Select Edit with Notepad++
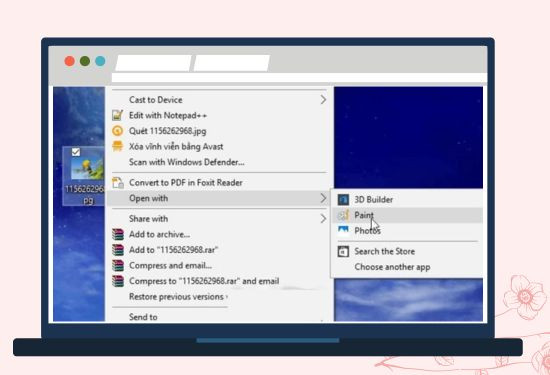This screenshot has height=375, width=550. click(x=219, y=115)
